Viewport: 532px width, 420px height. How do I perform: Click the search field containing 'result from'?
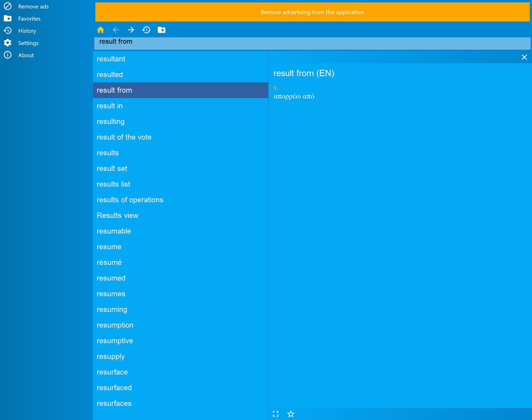point(312,44)
